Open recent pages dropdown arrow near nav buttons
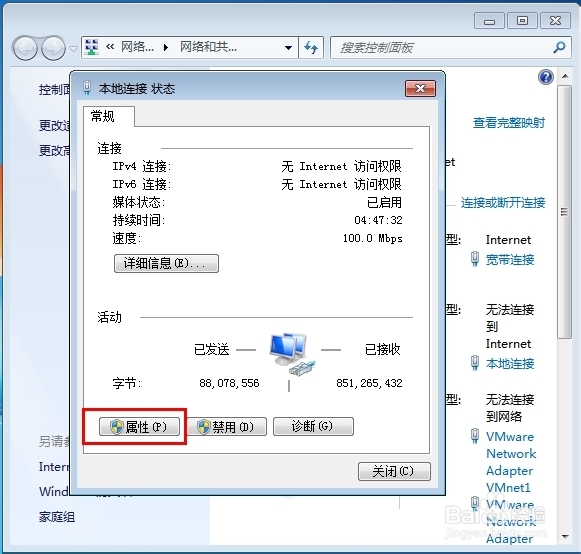This screenshot has height=554, width=581. 73,49
